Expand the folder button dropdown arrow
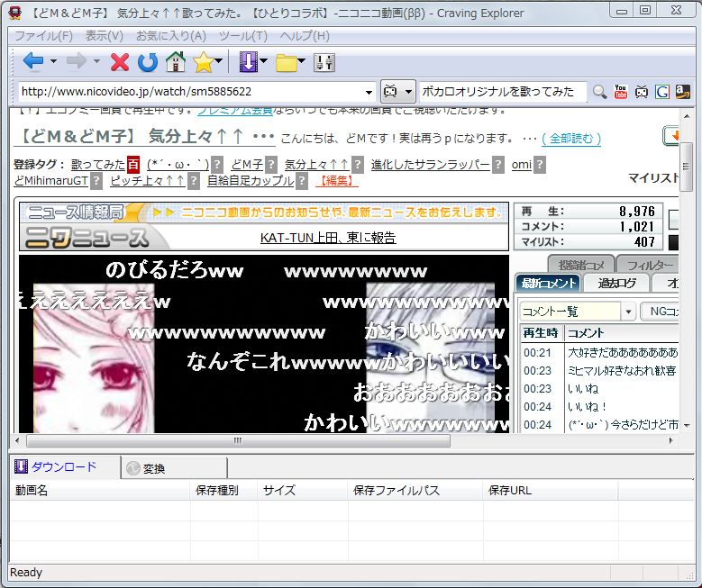The height and width of the screenshot is (588, 702). tap(301, 61)
